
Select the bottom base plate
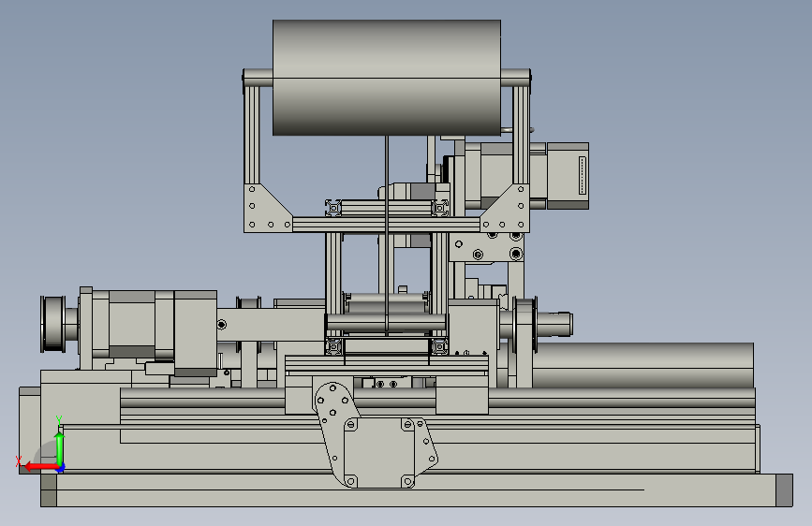click(417, 490)
